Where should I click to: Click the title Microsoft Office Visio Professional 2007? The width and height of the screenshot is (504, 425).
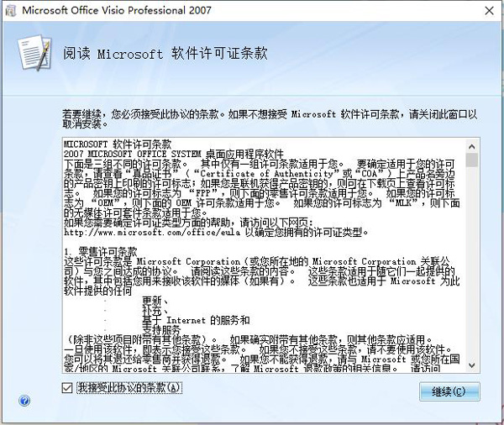(x=117, y=10)
